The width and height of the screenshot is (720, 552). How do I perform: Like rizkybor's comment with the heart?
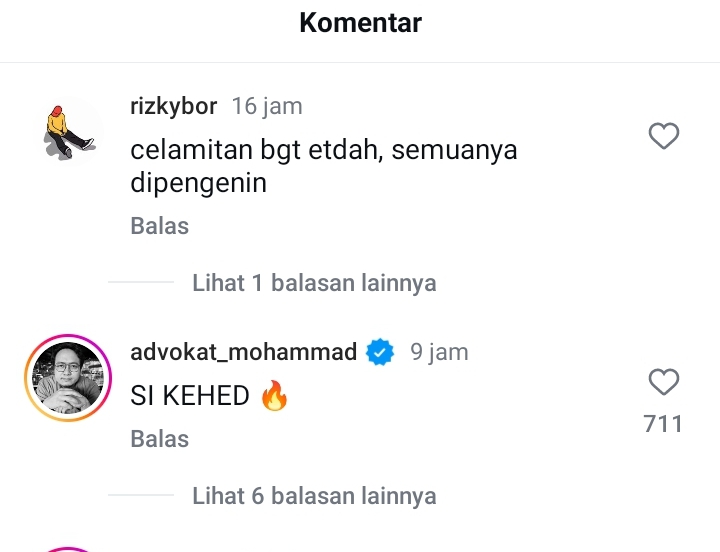(x=664, y=136)
